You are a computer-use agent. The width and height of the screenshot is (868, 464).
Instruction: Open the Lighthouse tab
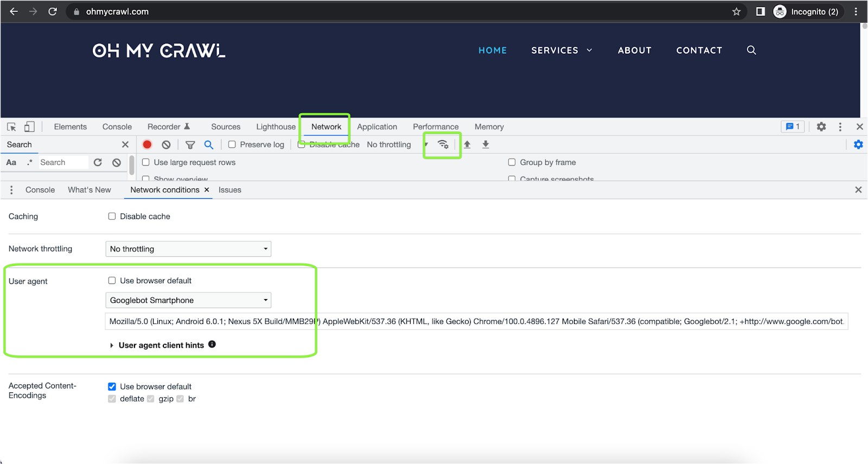point(276,126)
